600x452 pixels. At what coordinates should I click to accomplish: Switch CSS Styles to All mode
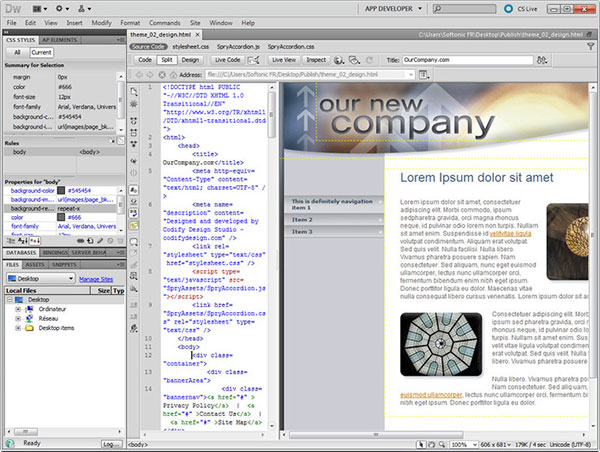click(16, 51)
